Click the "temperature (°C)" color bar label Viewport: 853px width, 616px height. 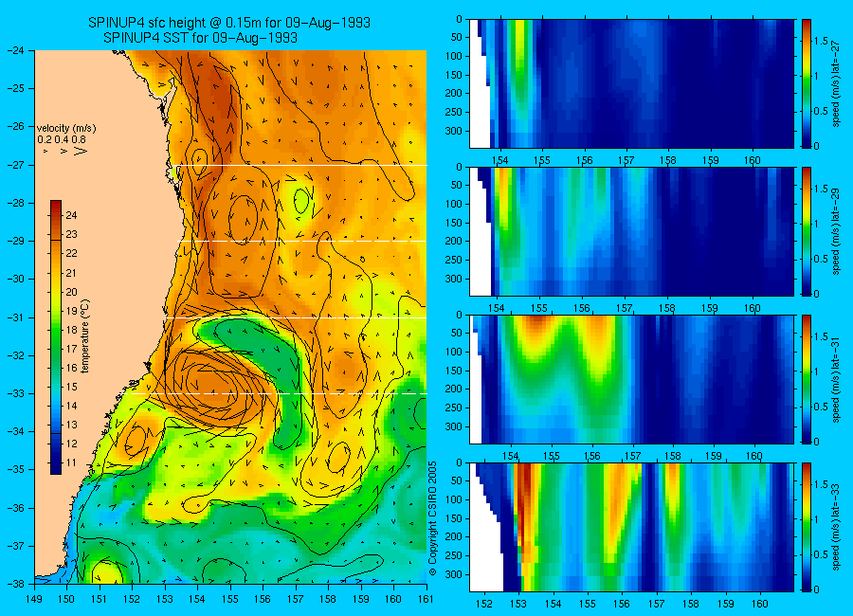coord(85,336)
